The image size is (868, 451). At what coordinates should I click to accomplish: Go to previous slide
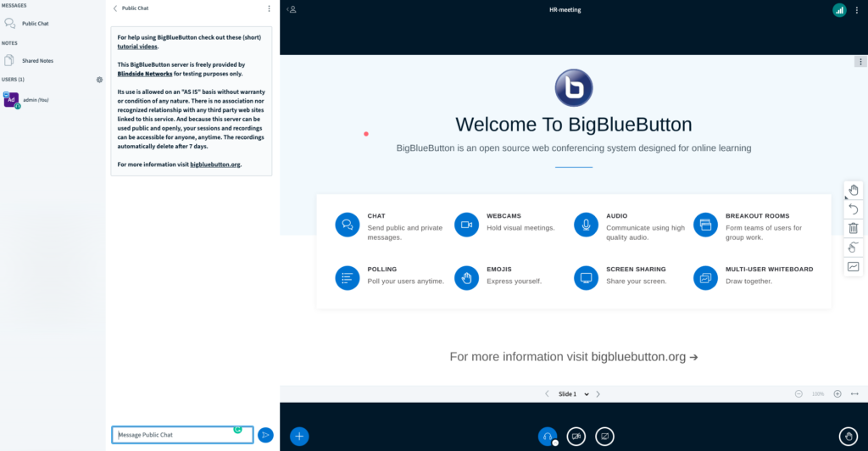point(547,394)
